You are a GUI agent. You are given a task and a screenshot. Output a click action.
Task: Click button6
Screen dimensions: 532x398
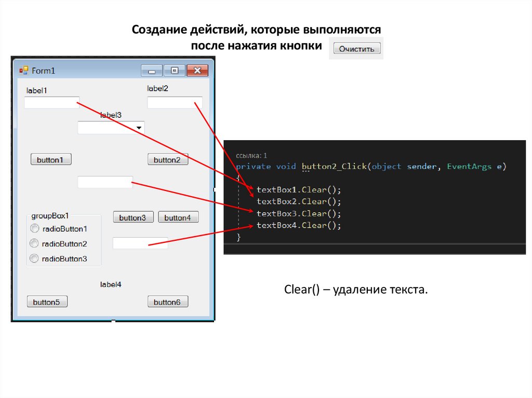point(168,301)
